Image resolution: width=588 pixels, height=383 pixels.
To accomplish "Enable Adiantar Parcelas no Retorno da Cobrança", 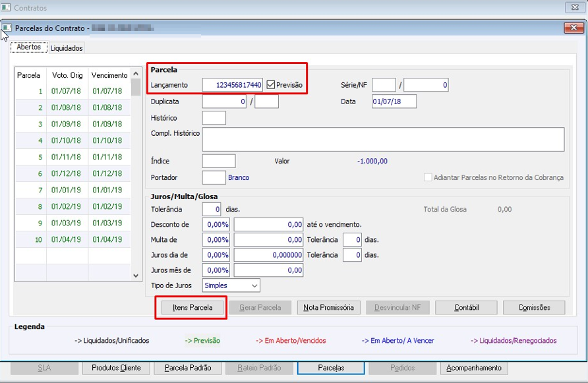I will coord(428,177).
